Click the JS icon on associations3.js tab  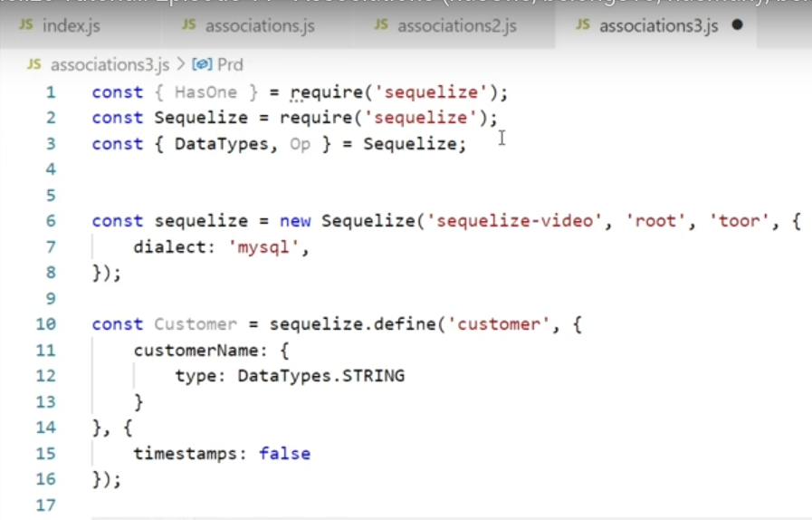point(583,24)
